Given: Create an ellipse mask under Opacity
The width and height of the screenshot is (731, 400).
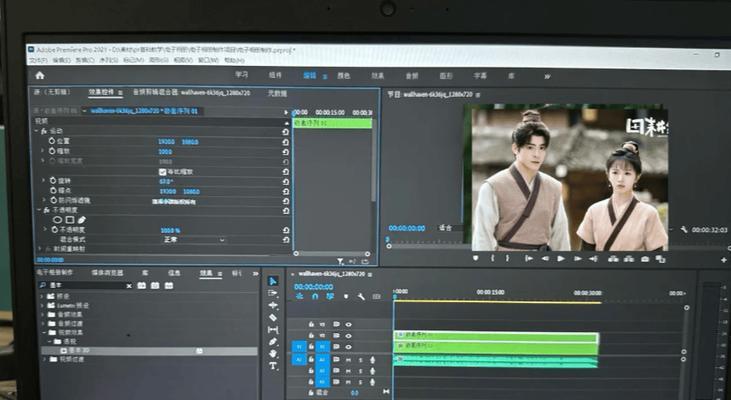Looking at the screenshot, I should point(57,220).
